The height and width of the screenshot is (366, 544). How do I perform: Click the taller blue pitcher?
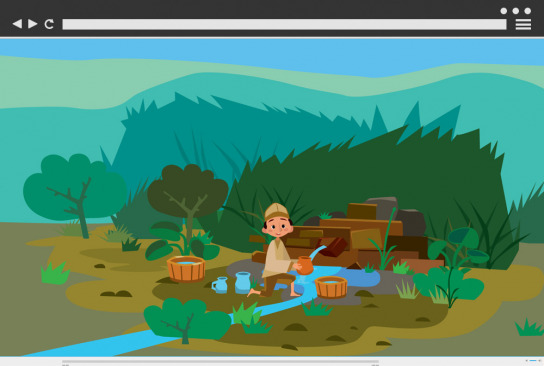pyautogui.click(x=243, y=283)
